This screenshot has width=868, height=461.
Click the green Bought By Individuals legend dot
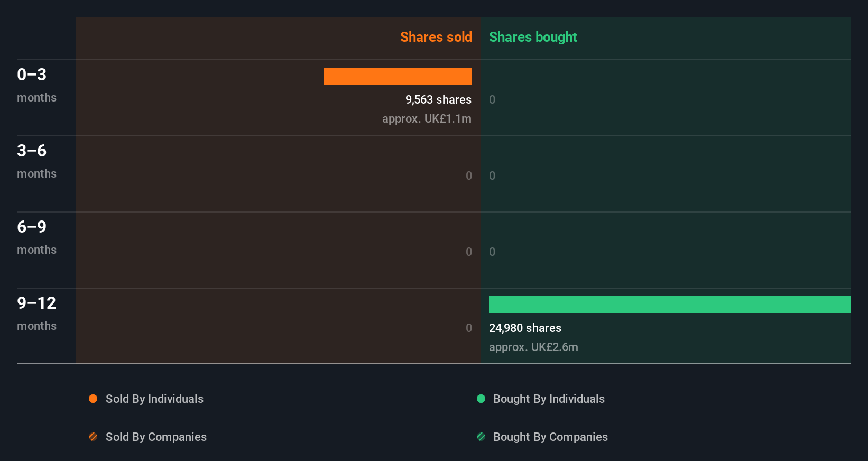481,399
